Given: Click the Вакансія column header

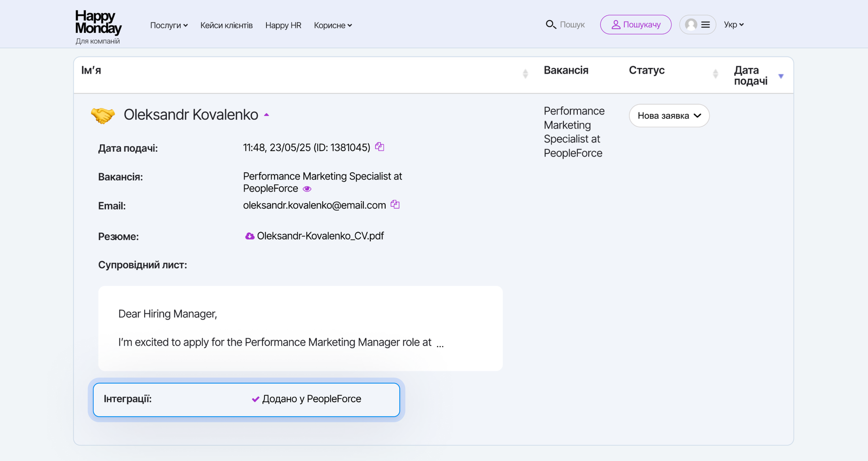Looking at the screenshot, I should [x=566, y=70].
